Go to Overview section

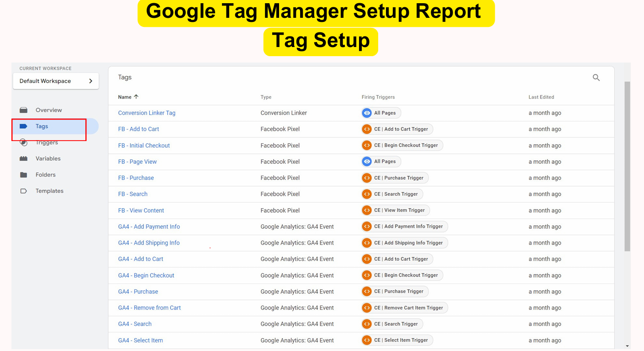48,110
